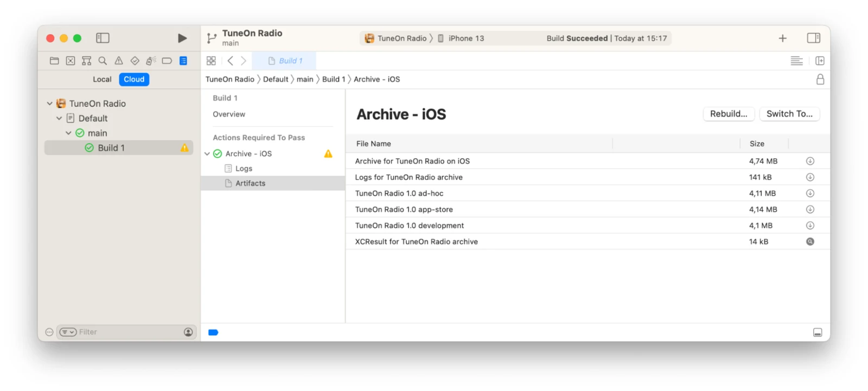This screenshot has height=391, width=868.
Task: Switch reports to Local
Action: point(102,79)
